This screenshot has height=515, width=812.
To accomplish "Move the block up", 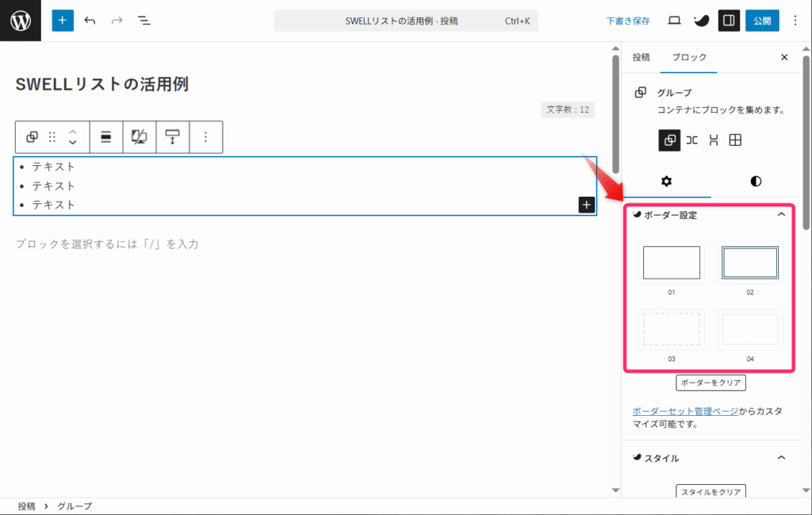I will (73, 132).
